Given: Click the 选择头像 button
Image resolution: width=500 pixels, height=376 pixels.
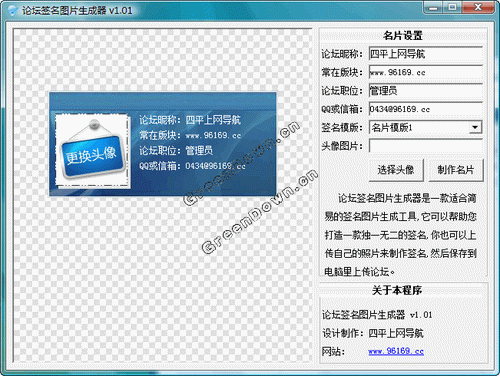Looking at the screenshot, I should click(x=396, y=170).
